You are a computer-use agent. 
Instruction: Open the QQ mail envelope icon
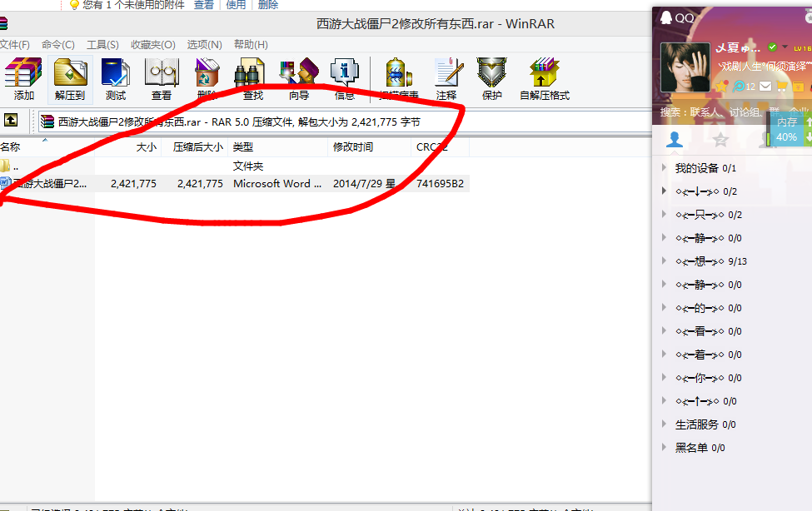[x=765, y=86]
